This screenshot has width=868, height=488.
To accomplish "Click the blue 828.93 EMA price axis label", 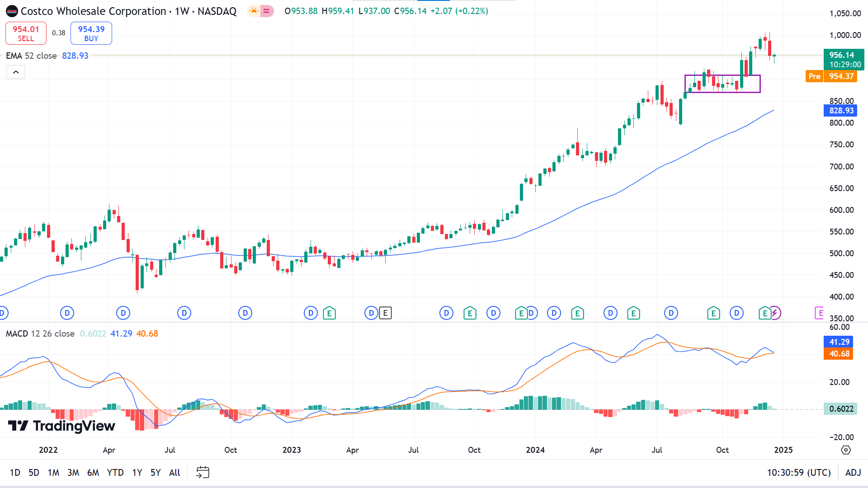I will (840, 111).
